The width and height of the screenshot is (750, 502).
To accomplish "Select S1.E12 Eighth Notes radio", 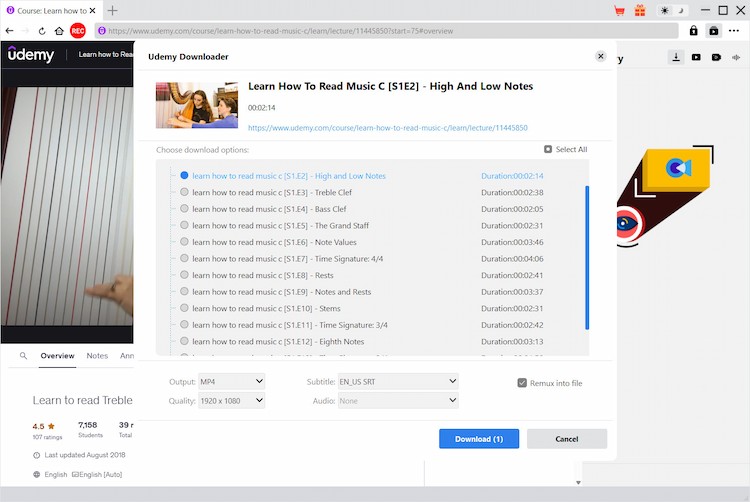I will tap(184, 341).
